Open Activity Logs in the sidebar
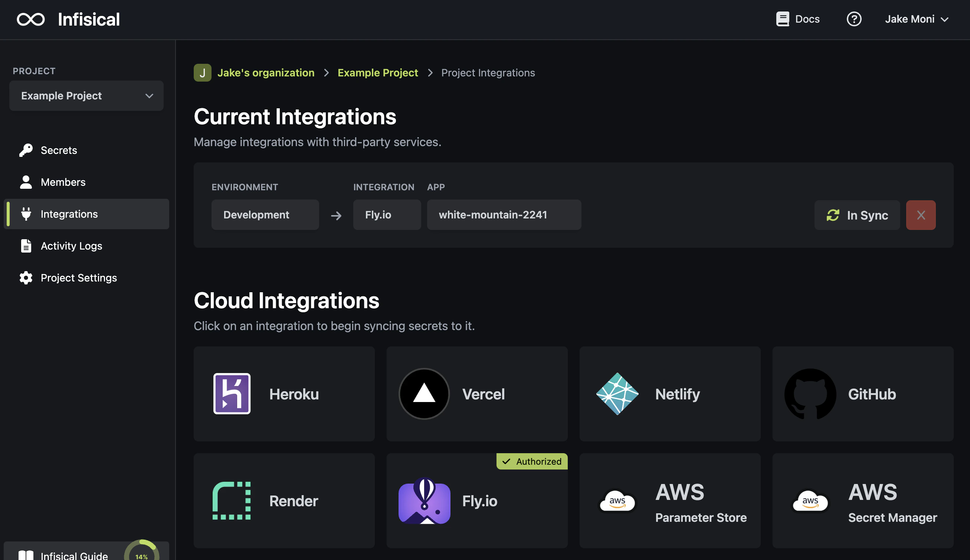 tap(86, 246)
